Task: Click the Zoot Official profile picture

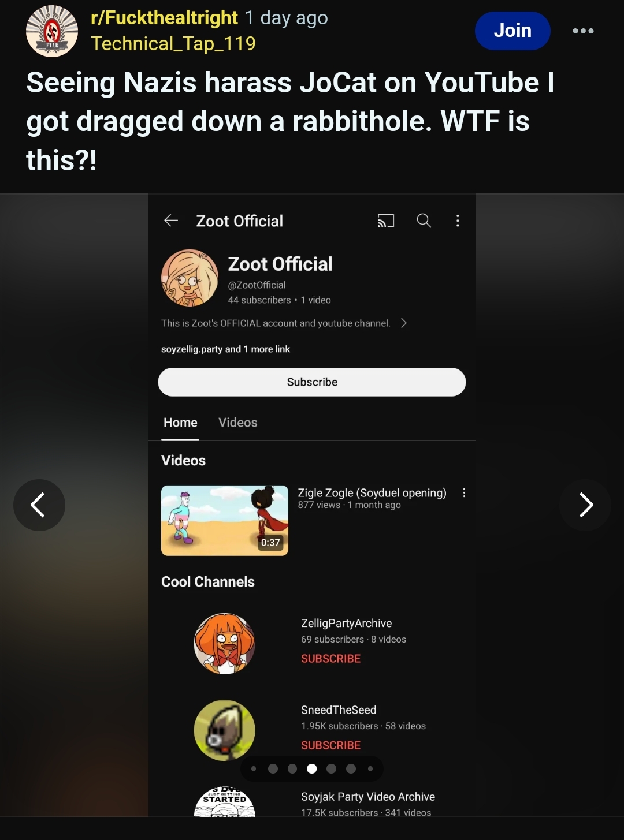Action: [x=190, y=278]
